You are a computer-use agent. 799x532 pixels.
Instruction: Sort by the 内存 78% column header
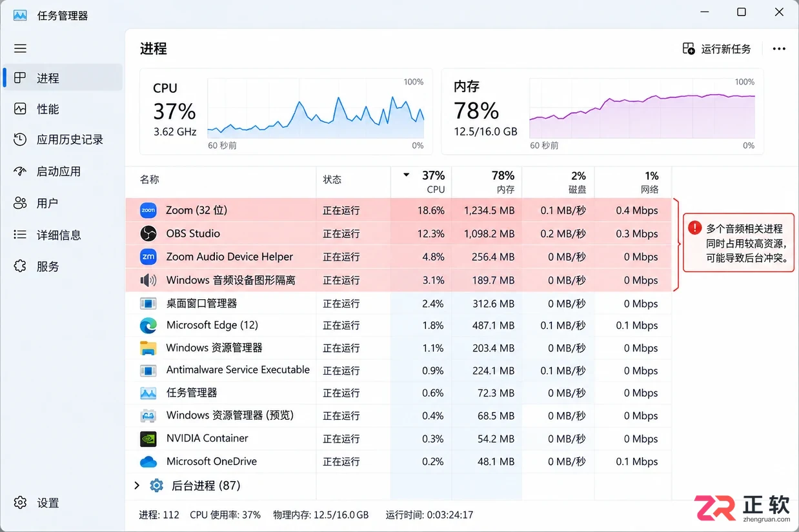click(x=487, y=182)
